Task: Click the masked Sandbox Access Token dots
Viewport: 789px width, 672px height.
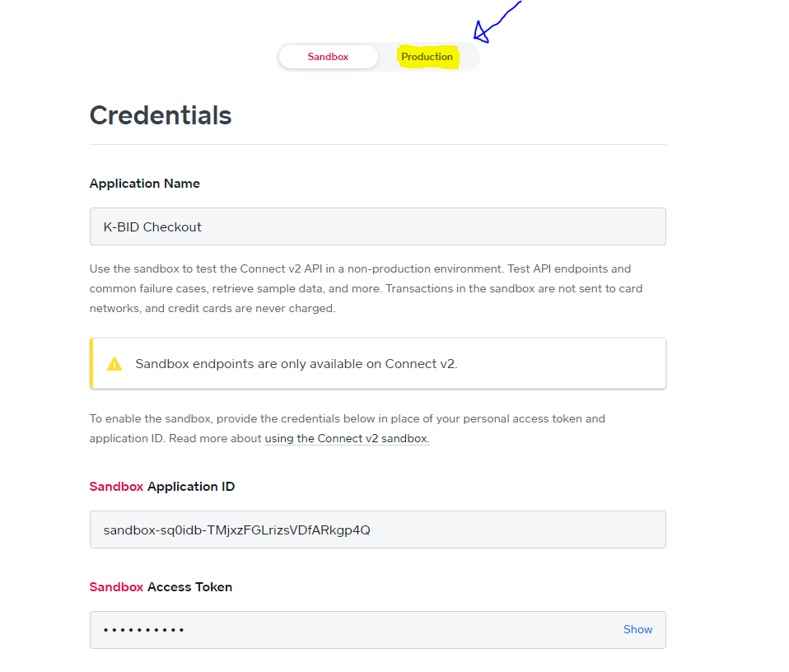Action: [x=144, y=630]
